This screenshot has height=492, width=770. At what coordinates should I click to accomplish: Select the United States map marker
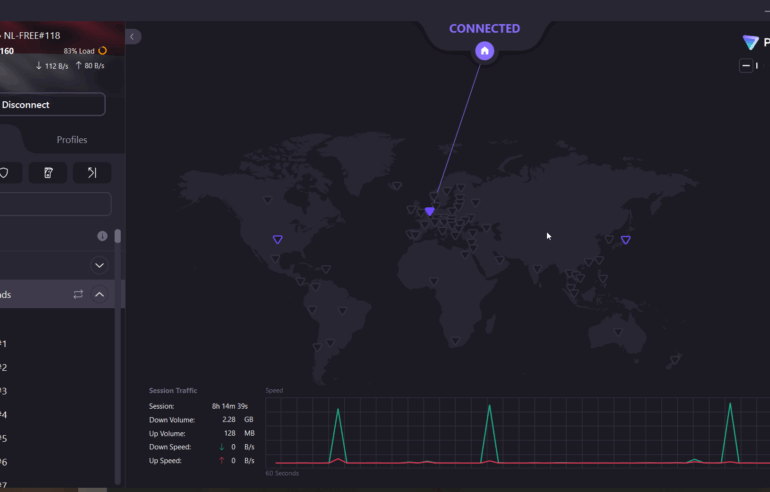(277, 239)
